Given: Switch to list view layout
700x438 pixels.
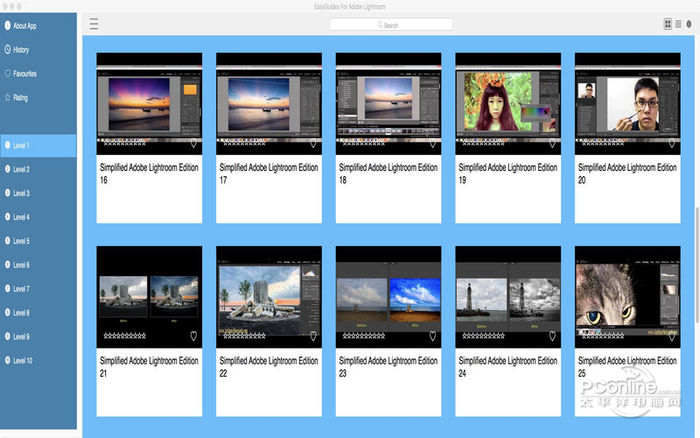Looking at the screenshot, I should tap(678, 24).
